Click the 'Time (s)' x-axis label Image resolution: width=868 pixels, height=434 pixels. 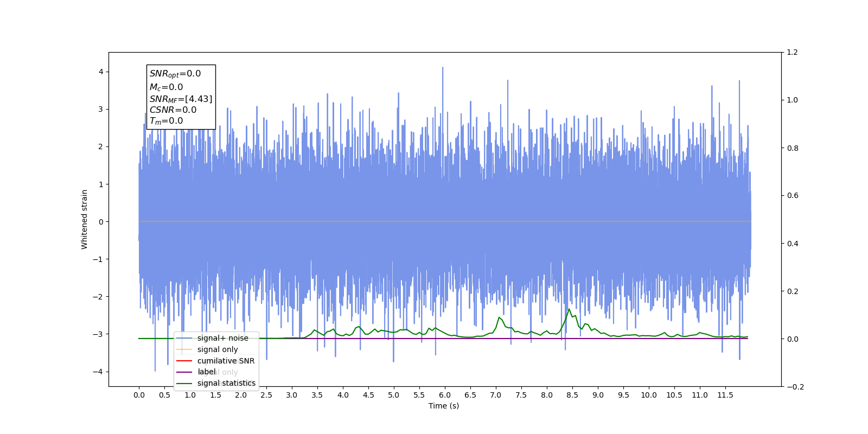(x=444, y=406)
